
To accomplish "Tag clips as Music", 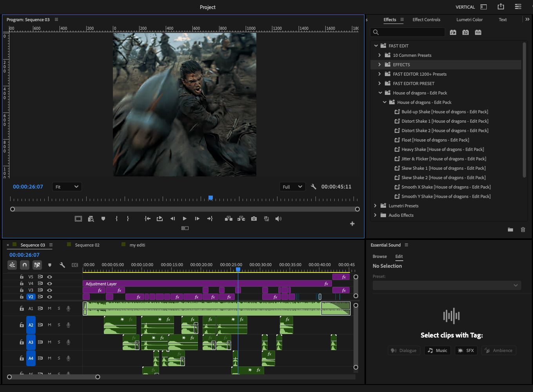I will [x=437, y=350].
